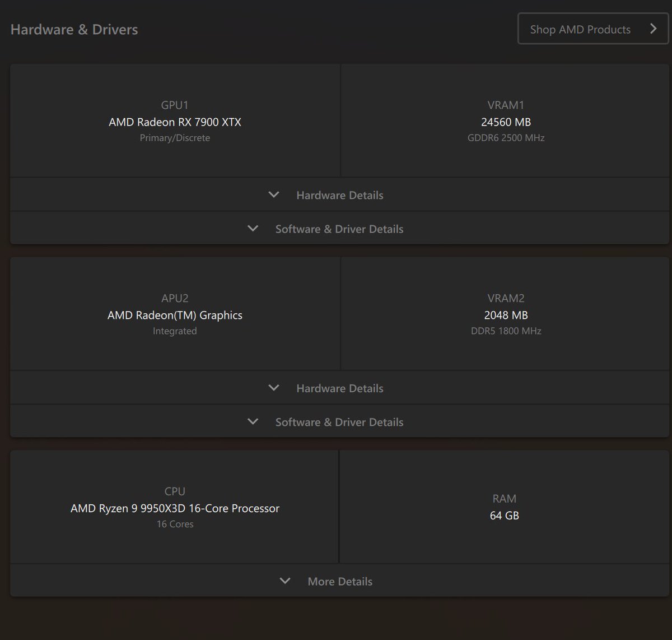Click the GPU1 label

(175, 105)
